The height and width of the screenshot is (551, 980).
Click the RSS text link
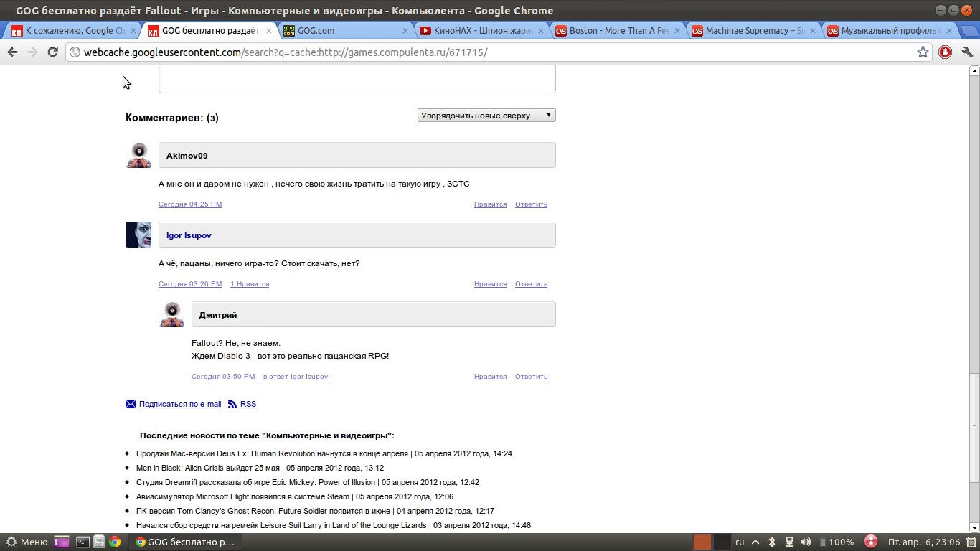coord(248,404)
